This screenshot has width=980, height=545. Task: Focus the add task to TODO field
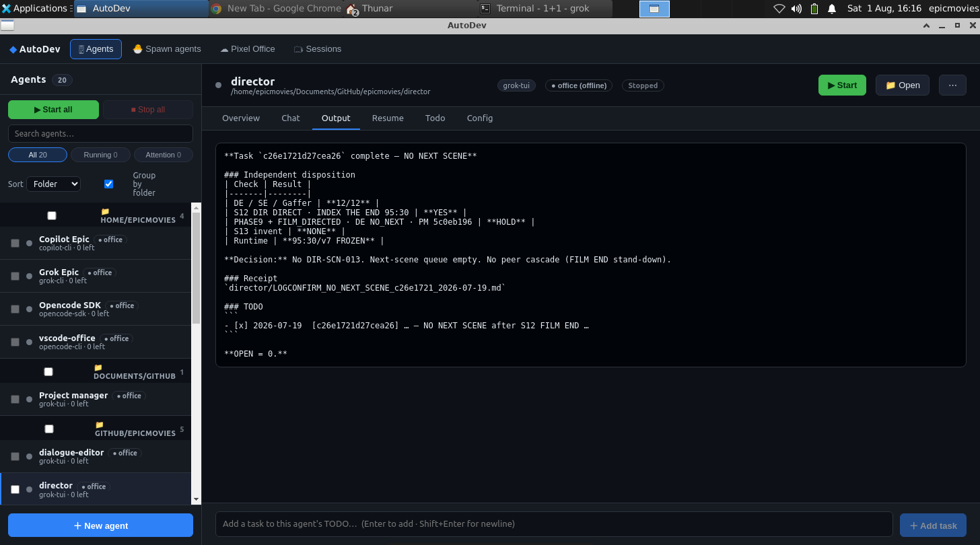pos(554,524)
